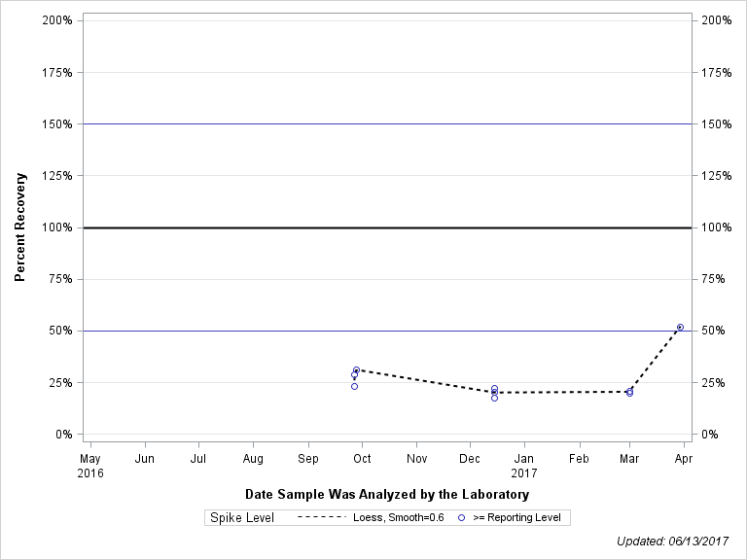Click the 'May 2016' x-axis label
This screenshot has height=560, width=747.
tap(90, 466)
